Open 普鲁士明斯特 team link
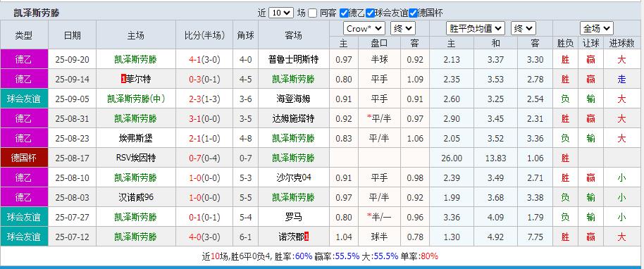Screen dimensions: 644x269 pos(294,60)
